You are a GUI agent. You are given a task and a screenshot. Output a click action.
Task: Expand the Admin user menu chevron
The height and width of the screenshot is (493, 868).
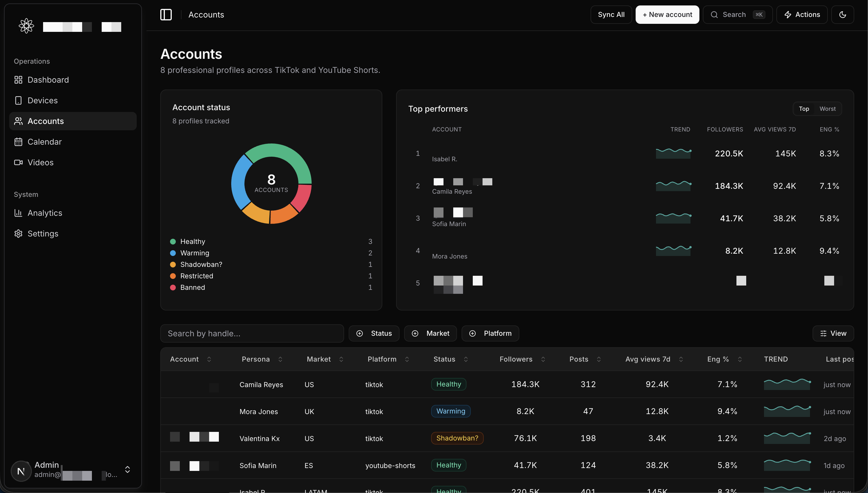pos(128,469)
